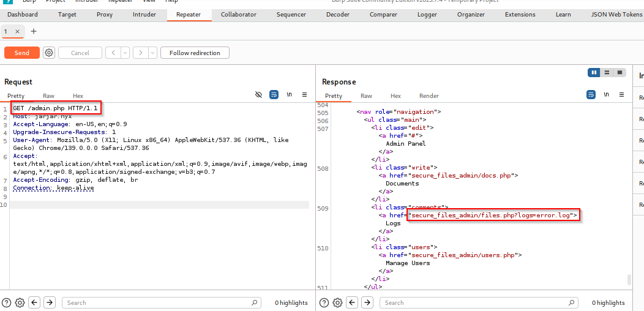Click the orange Send button
Viewport: 644px width, 311px height.
click(x=21, y=53)
